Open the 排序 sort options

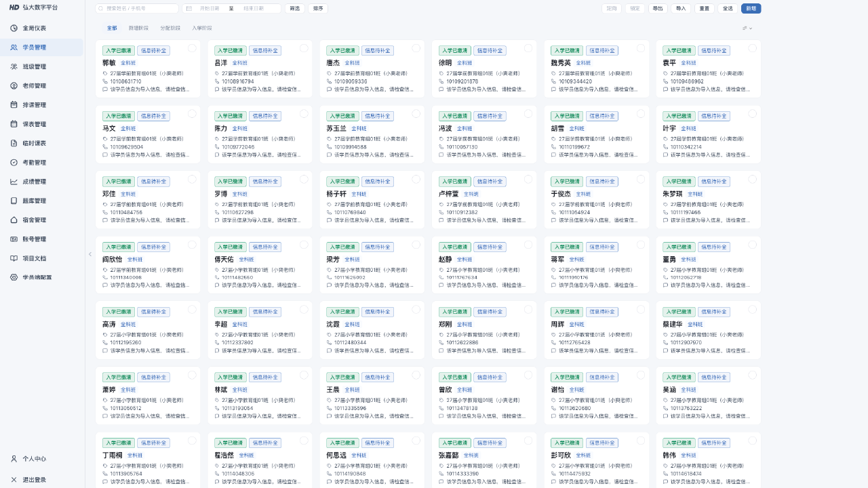tap(318, 9)
